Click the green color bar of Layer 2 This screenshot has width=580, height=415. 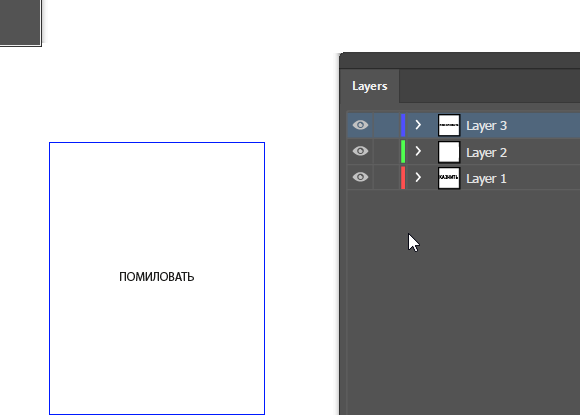point(403,152)
